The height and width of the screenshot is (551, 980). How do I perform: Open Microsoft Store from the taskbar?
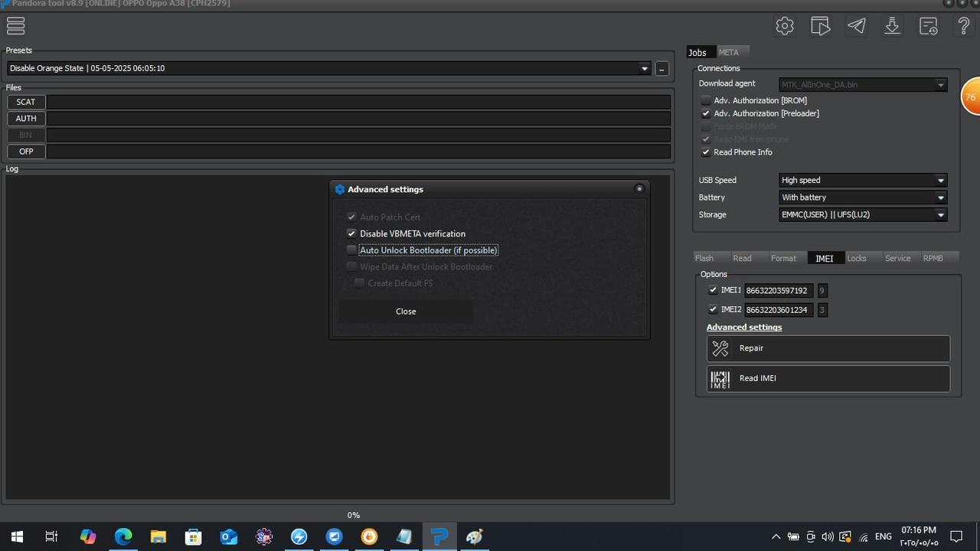[194, 536]
